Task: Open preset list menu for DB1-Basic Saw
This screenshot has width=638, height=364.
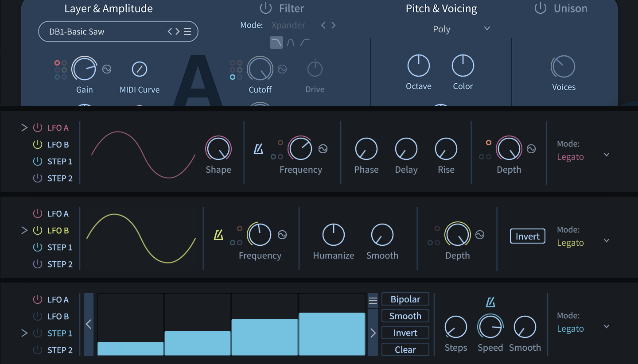Action: pyautogui.click(x=187, y=32)
